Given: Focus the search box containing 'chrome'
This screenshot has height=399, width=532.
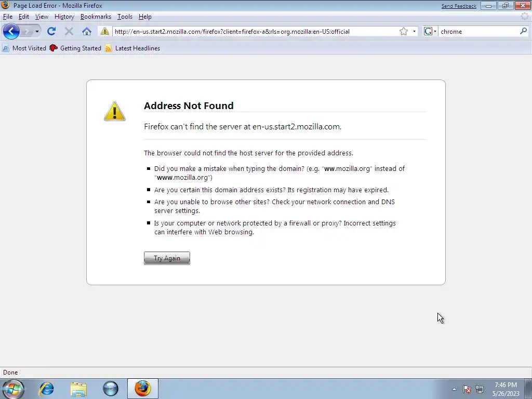Looking at the screenshot, I should [x=478, y=32].
